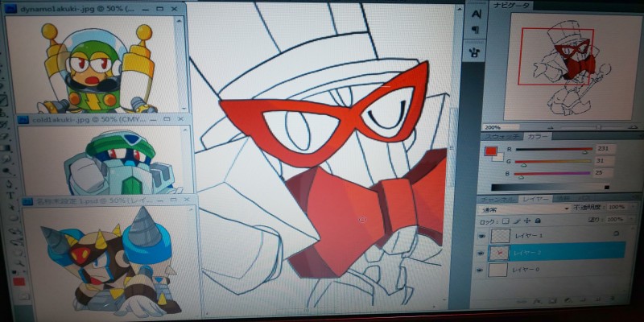This screenshot has width=644, height=322.
Task: Open the Paragraph panel icon
Action: click(x=476, y=30)
